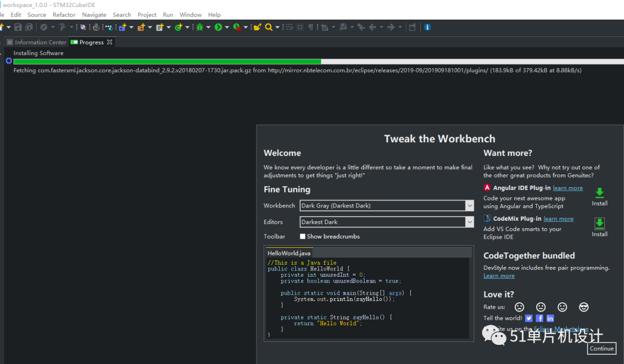Image resolution: width=624 pixels, height=364 pixels.
Task: Click the Installing Software progress bar
Action: click(x=318, y=61)
